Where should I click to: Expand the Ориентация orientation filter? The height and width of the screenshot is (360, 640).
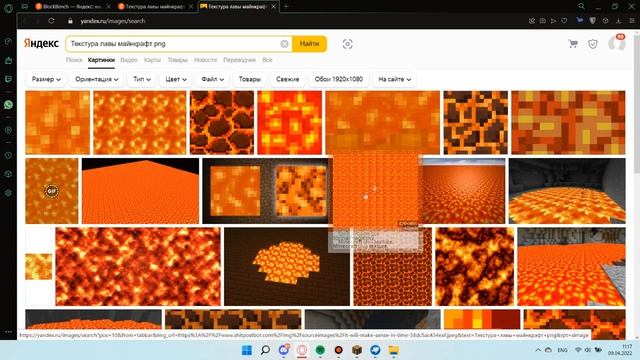coord(97,79)
